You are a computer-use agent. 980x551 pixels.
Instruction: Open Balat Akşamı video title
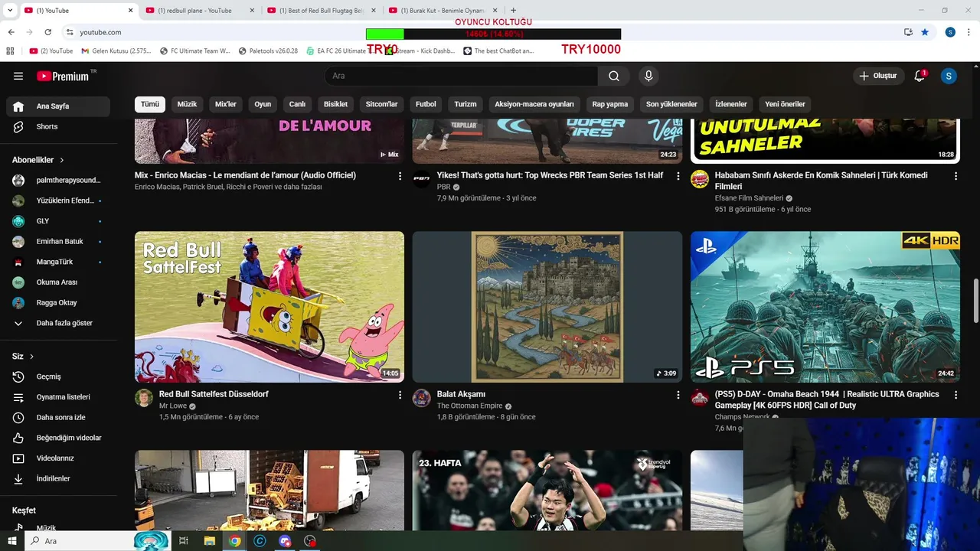[461, 394]
